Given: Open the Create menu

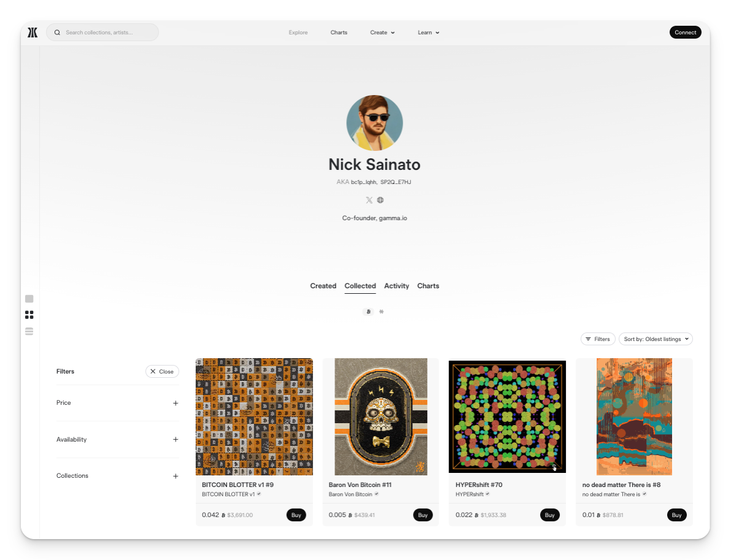Looking at the screenshot, I should (382, 33).
